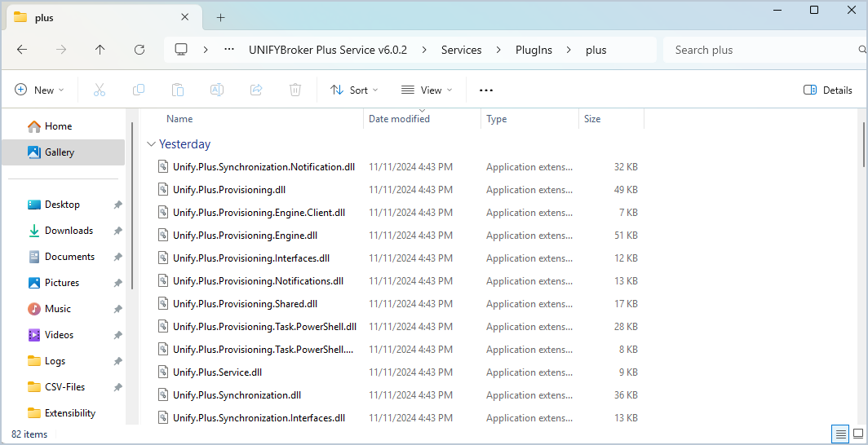Viewport: 868px width, 445px height.
Task: Open CSV-Files folder in navigation pane
Action: pos(64,387)
